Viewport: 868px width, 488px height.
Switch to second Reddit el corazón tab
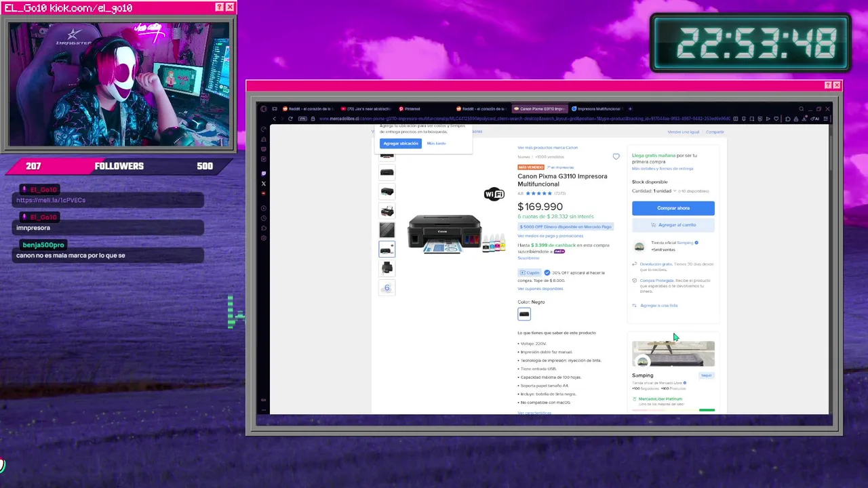click(482, 108)
